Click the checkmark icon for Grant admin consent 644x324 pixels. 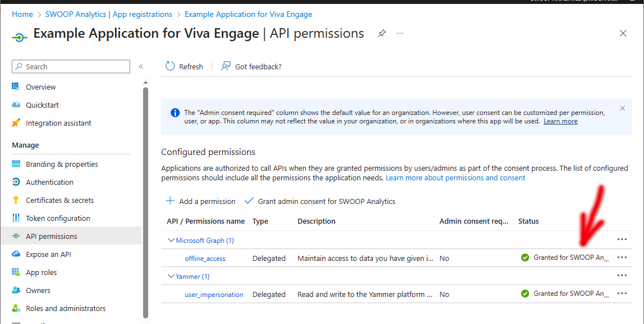point(249,201)
